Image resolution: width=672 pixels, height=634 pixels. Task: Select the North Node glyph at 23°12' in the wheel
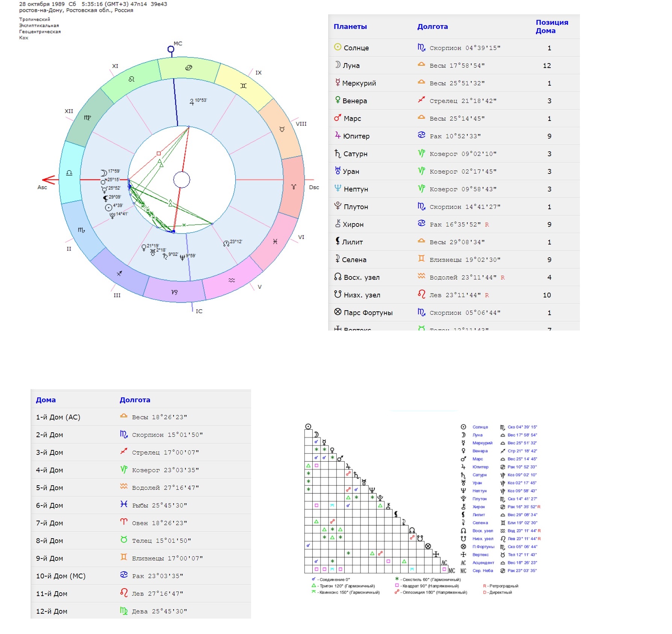coord(226,243)
